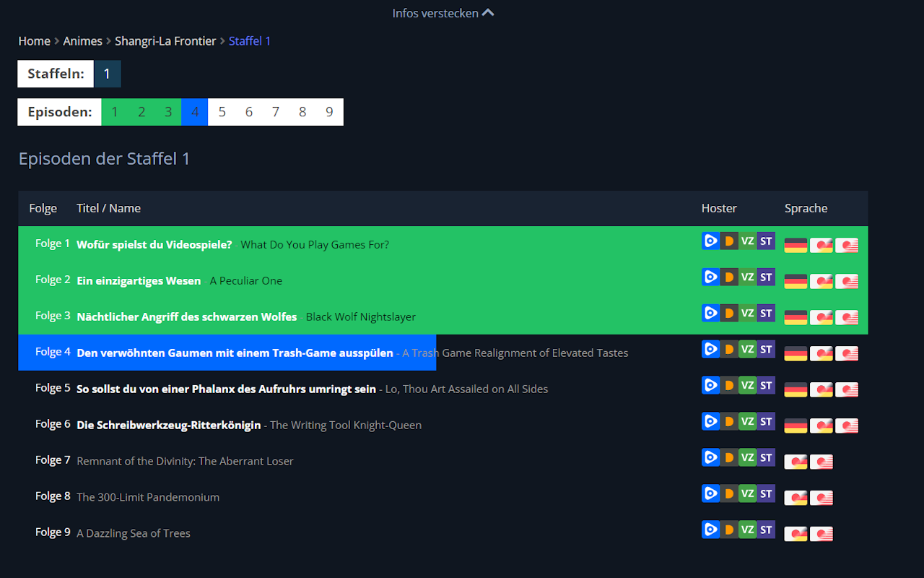This screenshot has height=578, width=924.
Task: Open Doodstream hoster for Folge 8
Action: click(729, 493)
